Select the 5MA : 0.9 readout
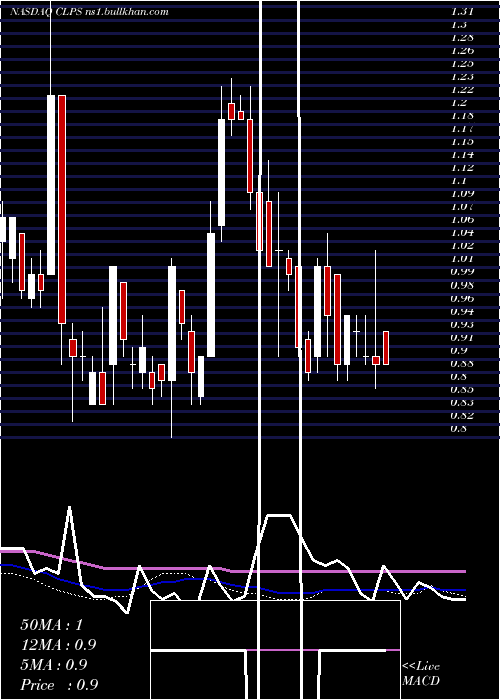This screenshot has width=500, height=700. point(54,665)
